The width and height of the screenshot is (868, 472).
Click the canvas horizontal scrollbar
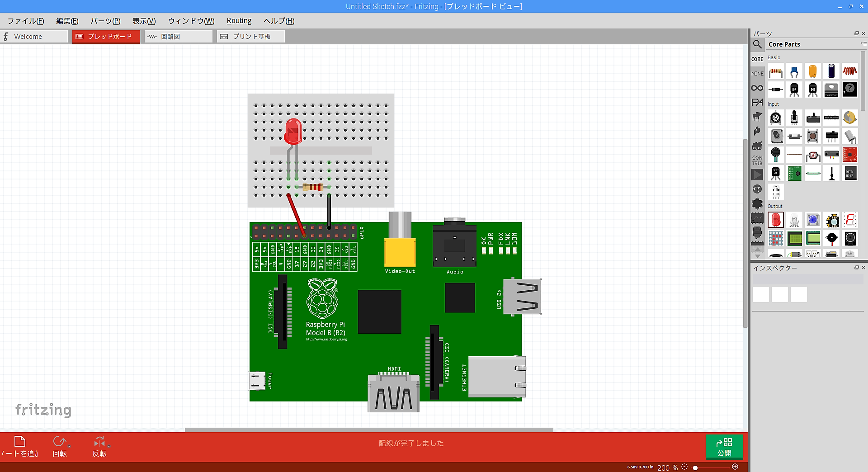tap(369, 430)
